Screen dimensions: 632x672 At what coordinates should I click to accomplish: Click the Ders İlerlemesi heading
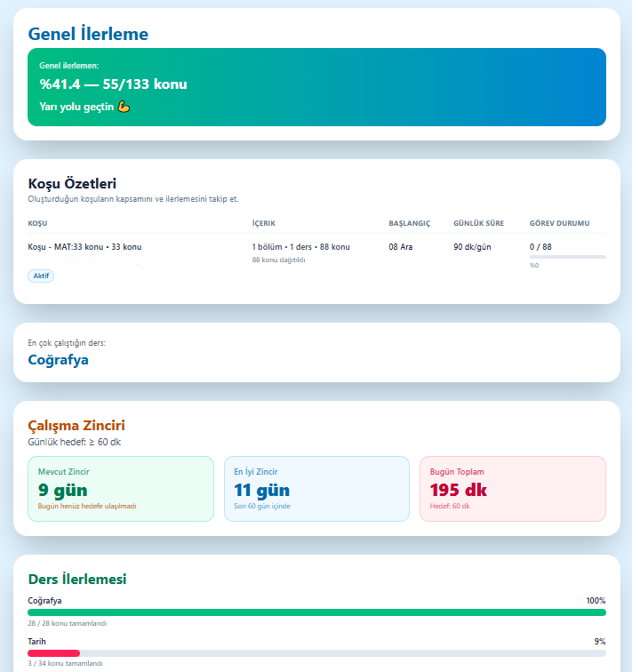point(77,579)
